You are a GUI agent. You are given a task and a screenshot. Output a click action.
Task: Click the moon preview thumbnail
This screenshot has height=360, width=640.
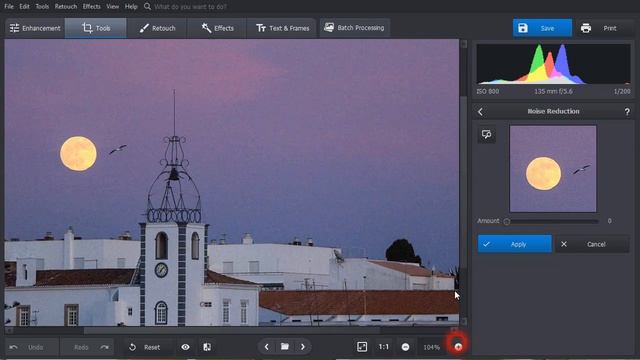[553, 169]
